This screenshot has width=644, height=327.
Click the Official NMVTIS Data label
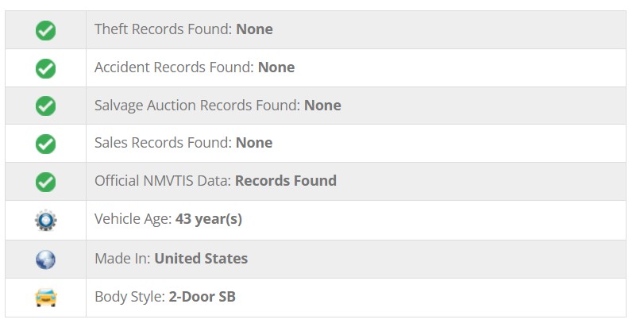point(163,181)
